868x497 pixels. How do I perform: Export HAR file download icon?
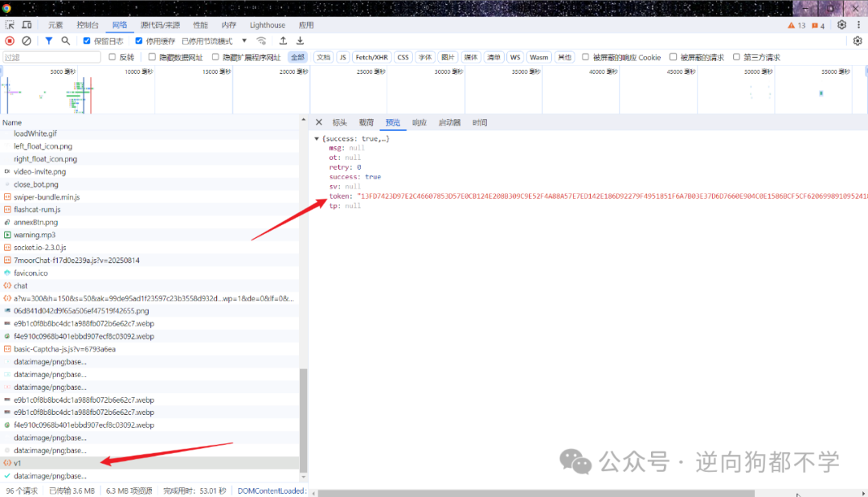pyautogui.click(x=300, y=41)
